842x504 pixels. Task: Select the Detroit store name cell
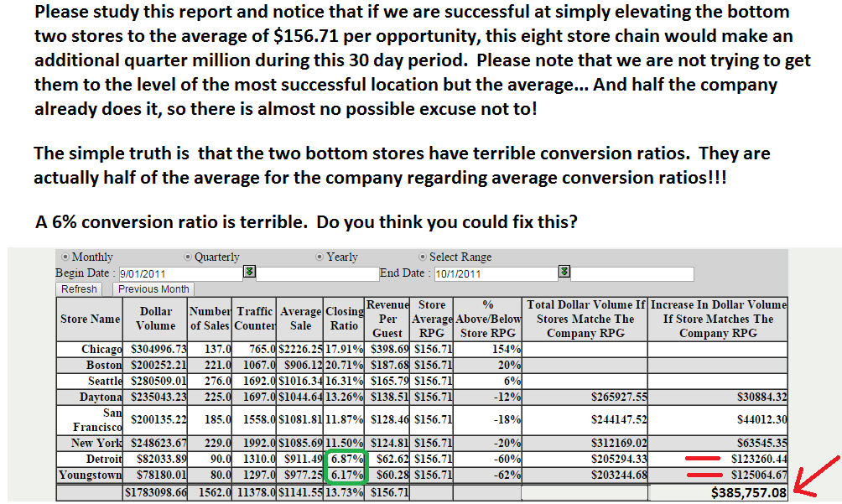(x=90, y=460)
